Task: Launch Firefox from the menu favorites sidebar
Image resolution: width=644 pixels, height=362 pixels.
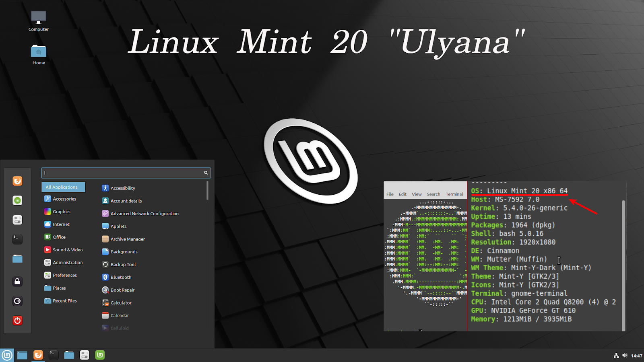Action: (17, 181)
